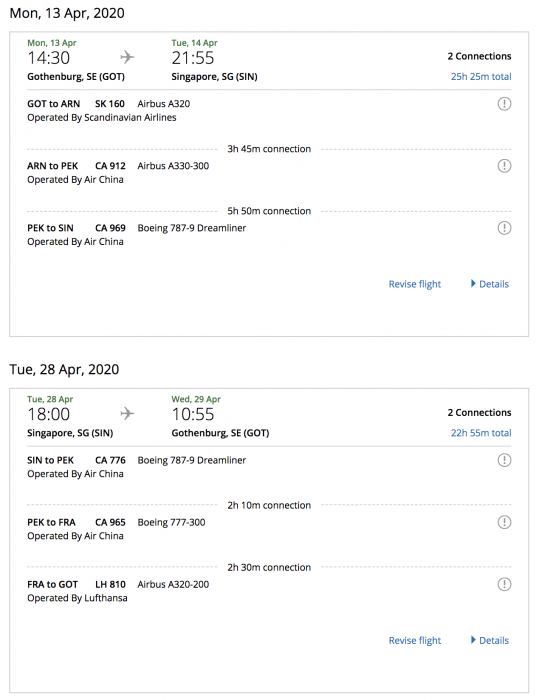This screenshot has height=700, width=536.
Task: Select flight number LH 810
Action: pyautogui.click(x=110, y=584)
